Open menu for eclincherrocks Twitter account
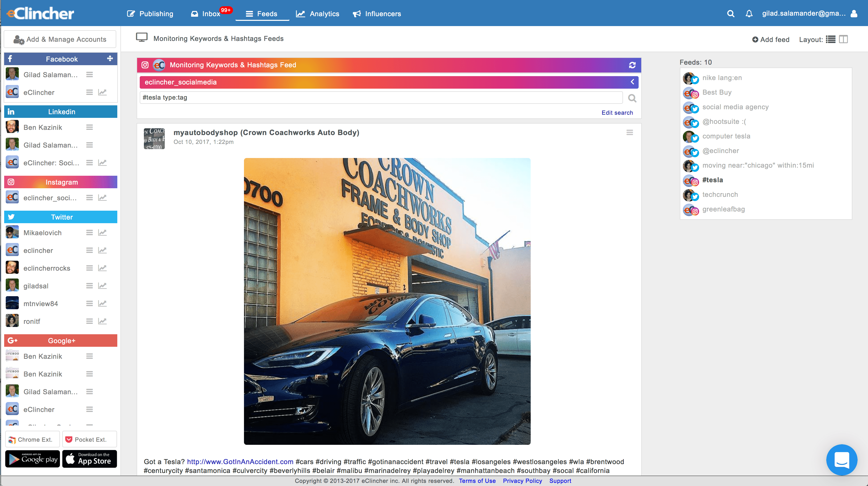 click(89, 268)
